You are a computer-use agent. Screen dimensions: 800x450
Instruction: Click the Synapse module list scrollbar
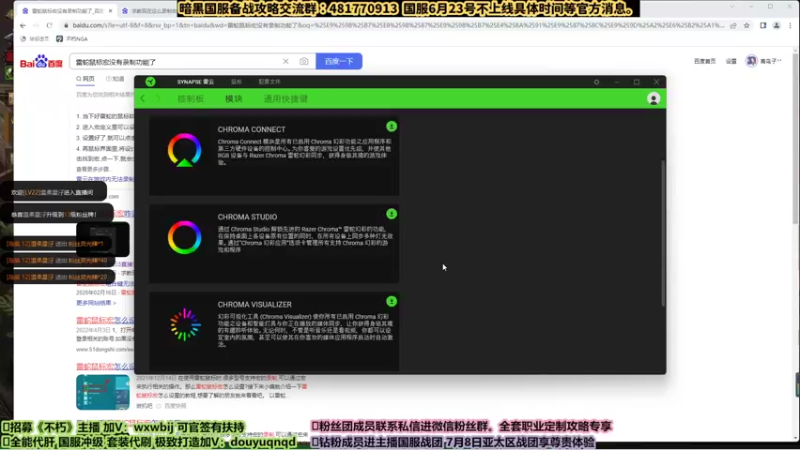click(663, 233)
